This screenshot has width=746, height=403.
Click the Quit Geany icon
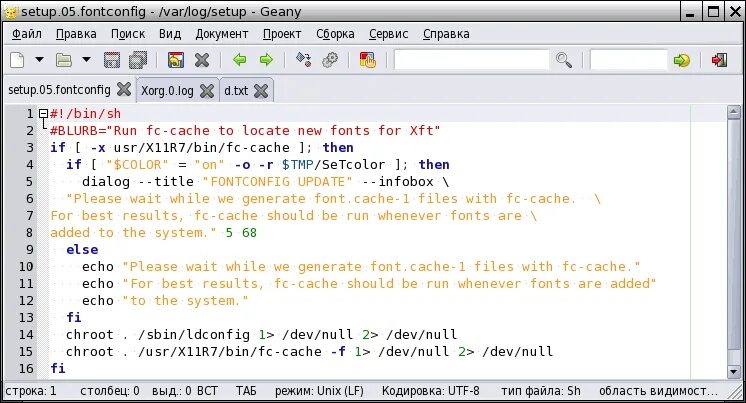719,60
